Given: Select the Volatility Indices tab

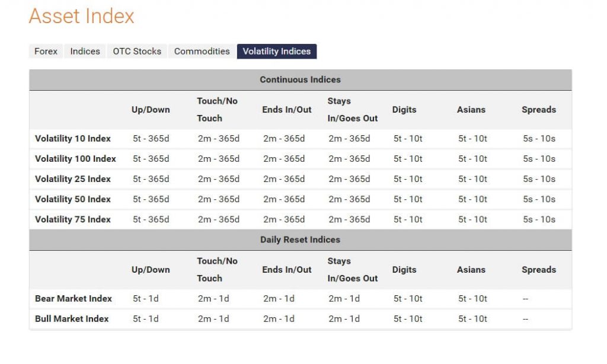Looking at the screenshot, I should pos(277,52).
